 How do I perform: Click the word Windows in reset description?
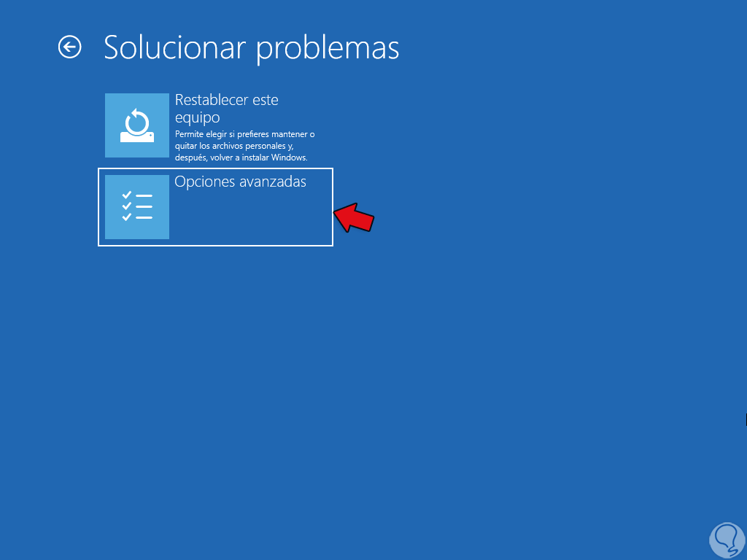point(289,157)
